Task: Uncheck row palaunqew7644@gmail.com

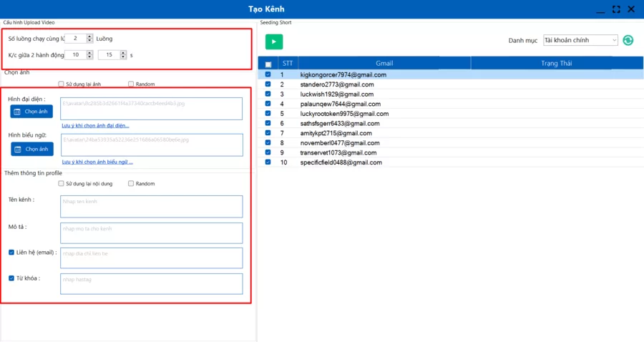Action: click(268, 104)
